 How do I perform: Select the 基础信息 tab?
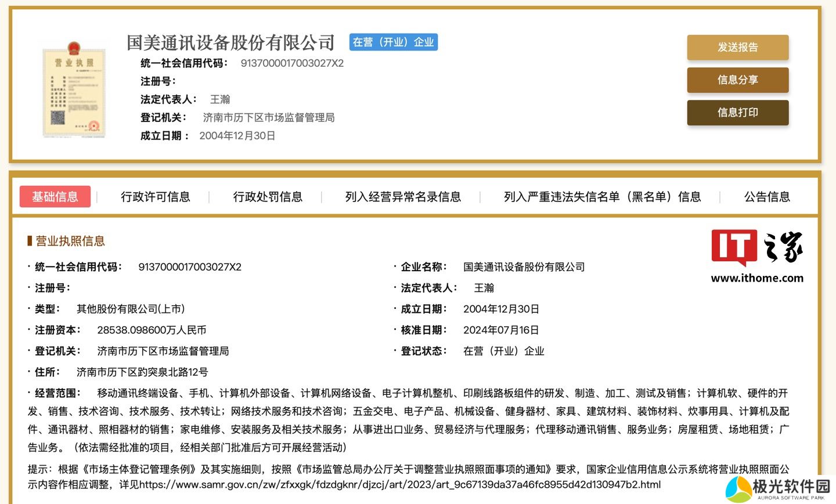55,197
